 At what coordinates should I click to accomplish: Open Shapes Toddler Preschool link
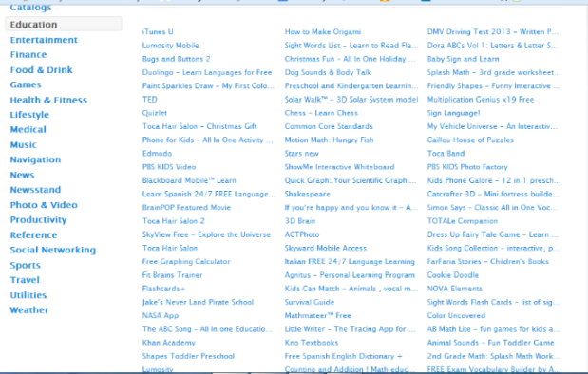(x=188, y=356)
